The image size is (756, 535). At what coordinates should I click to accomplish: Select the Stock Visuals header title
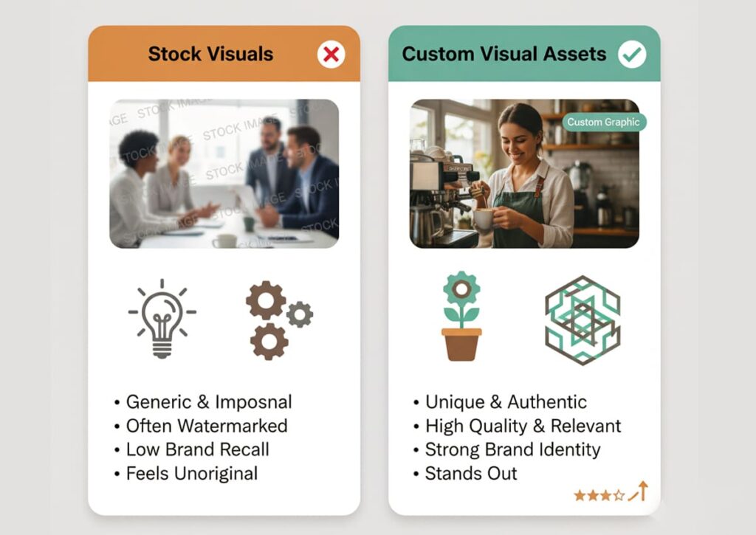coord(210,54)
